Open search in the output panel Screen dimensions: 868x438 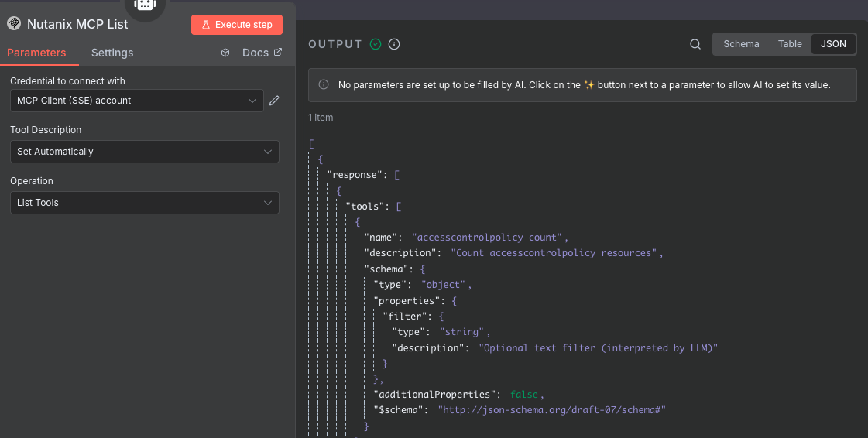695,44
